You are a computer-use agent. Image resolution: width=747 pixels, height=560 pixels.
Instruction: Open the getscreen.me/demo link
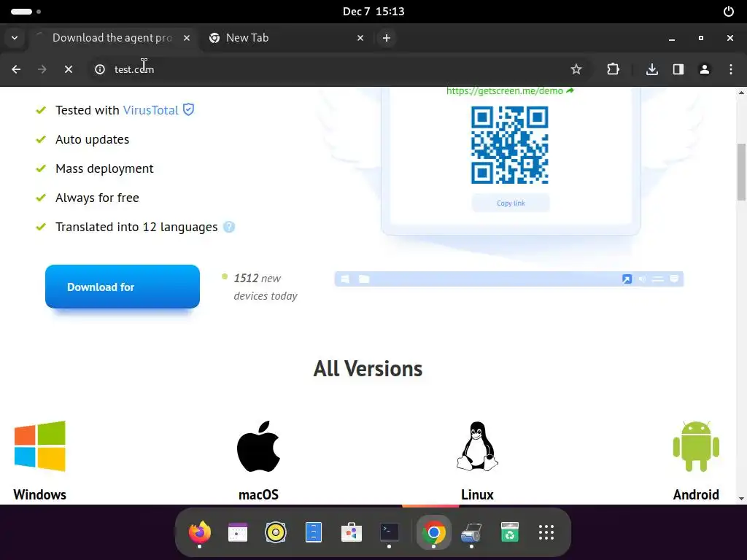510,91
